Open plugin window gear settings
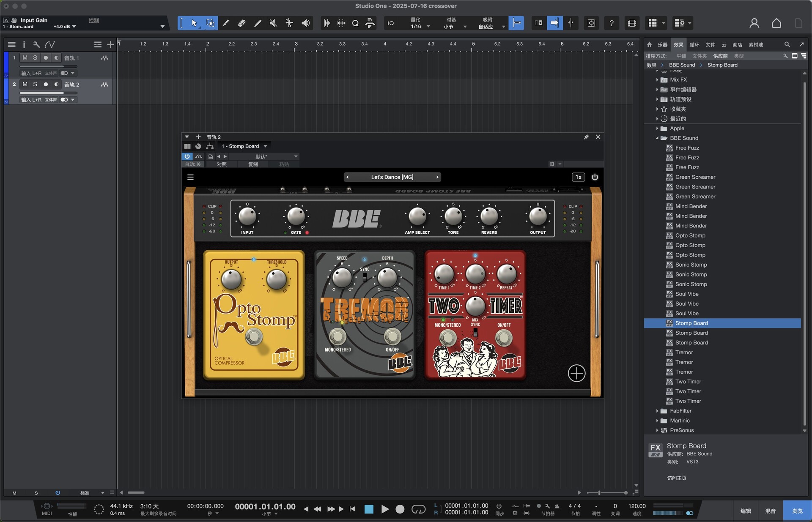 tap(552, 164)
